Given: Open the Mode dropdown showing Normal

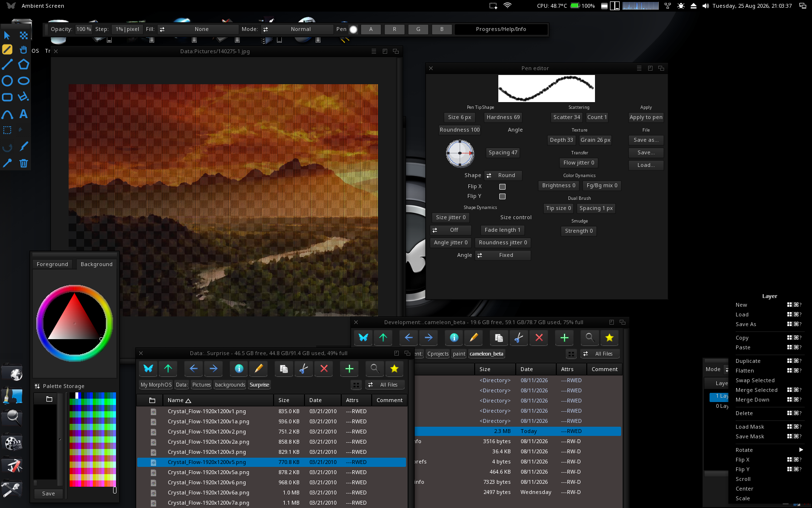Looking at the screenshot, I should [x=297, y=30].
